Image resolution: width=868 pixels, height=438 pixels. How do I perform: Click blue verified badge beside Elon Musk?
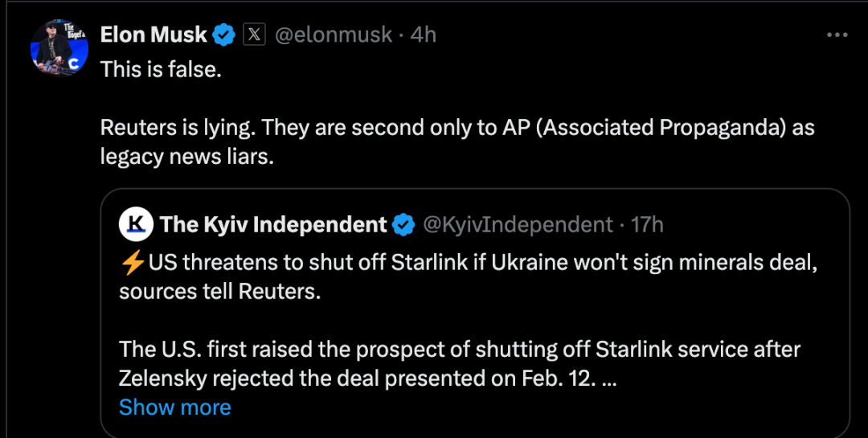tap(223, 35)
